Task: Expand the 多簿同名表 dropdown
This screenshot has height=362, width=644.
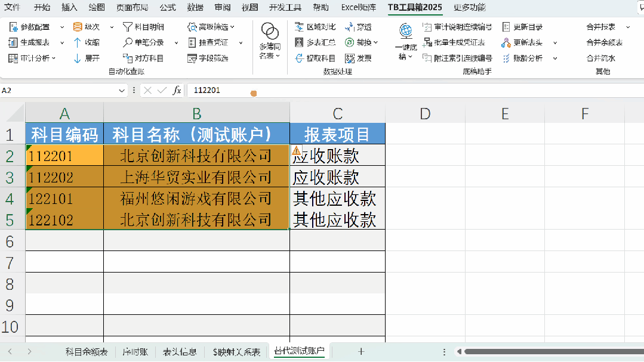Action: coord(278,57)
